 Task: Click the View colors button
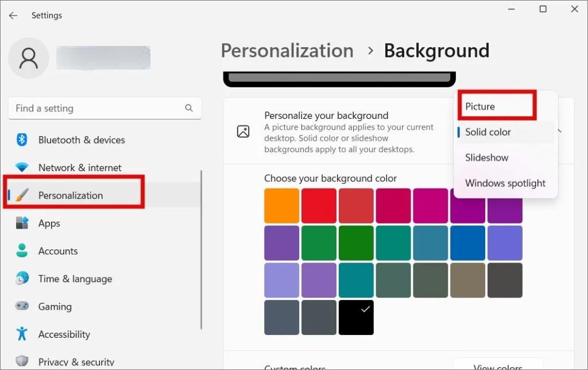[x=498, y=365]
